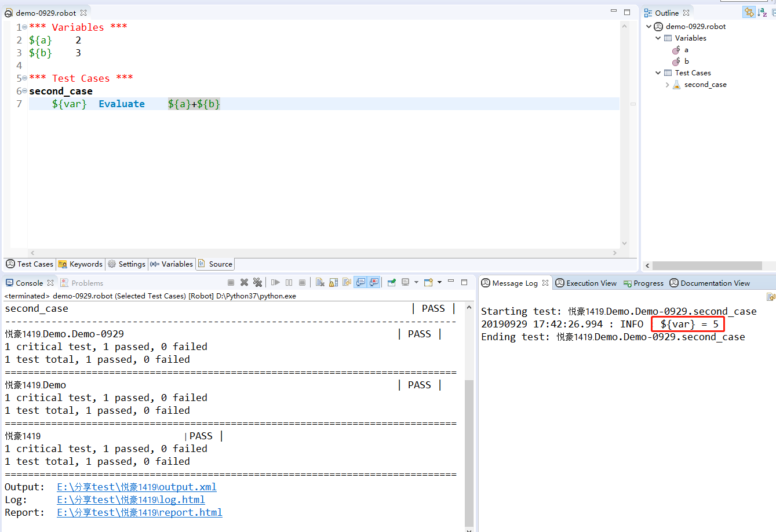Switch to Test Cases editor tab

pyautogui.click(x=30, y=264)
